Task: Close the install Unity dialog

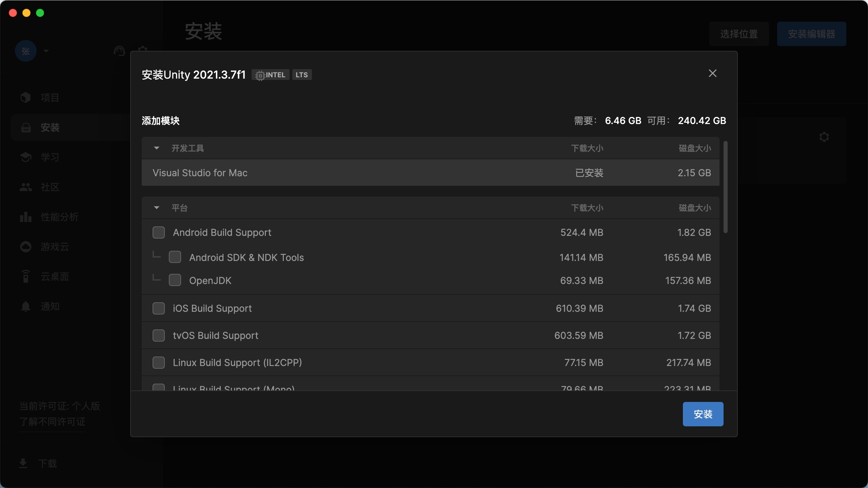Action: 712,73
